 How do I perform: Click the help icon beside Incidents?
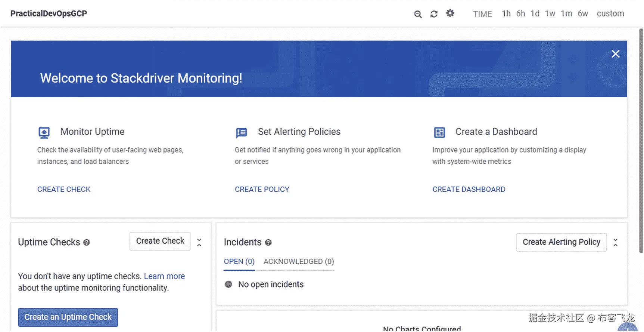(268, 243)
